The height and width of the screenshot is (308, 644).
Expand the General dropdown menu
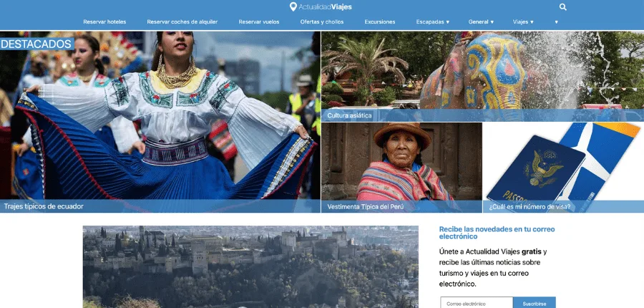[x=481, y=21]
